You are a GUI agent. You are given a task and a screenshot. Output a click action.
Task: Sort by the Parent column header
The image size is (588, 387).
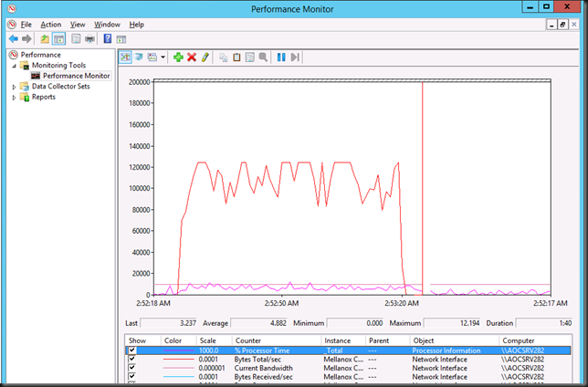[x=388, y=340]
